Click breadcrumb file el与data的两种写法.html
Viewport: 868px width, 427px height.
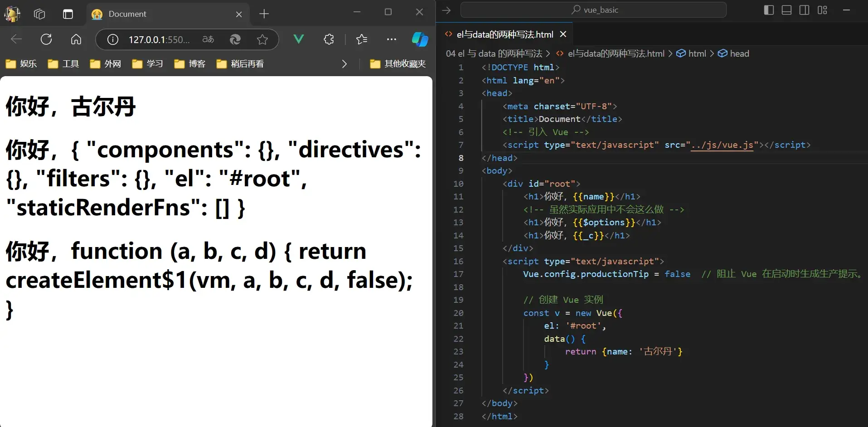(x=616, y=53)
